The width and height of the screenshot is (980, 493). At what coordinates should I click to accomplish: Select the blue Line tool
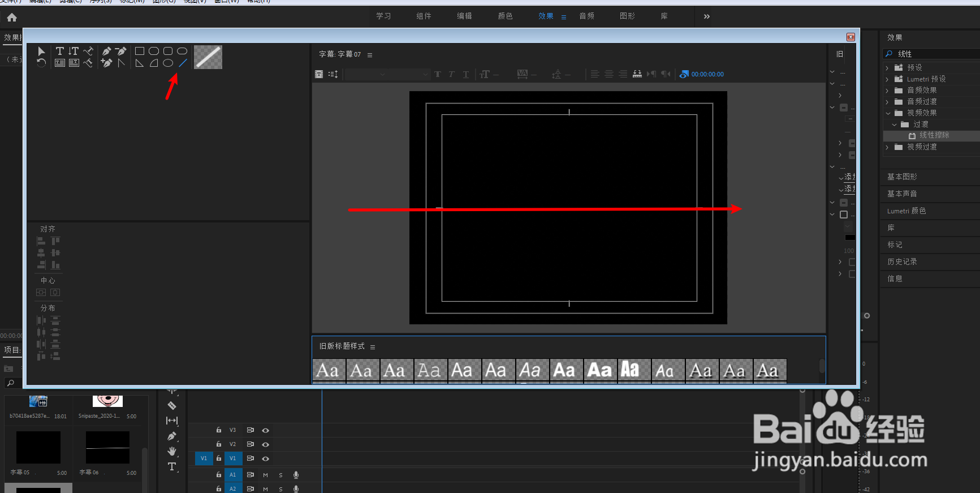183,63
